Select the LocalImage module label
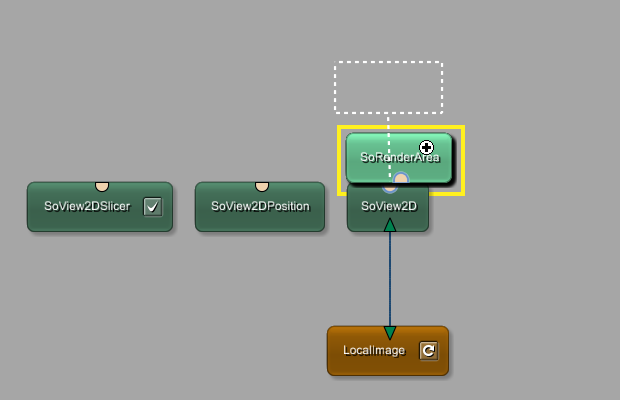 373,351
